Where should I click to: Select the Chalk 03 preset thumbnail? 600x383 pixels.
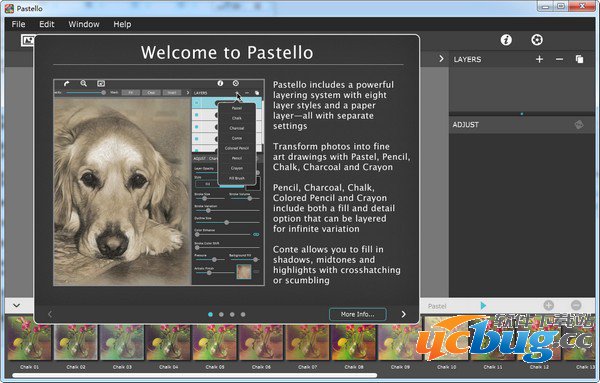[122, 342]
